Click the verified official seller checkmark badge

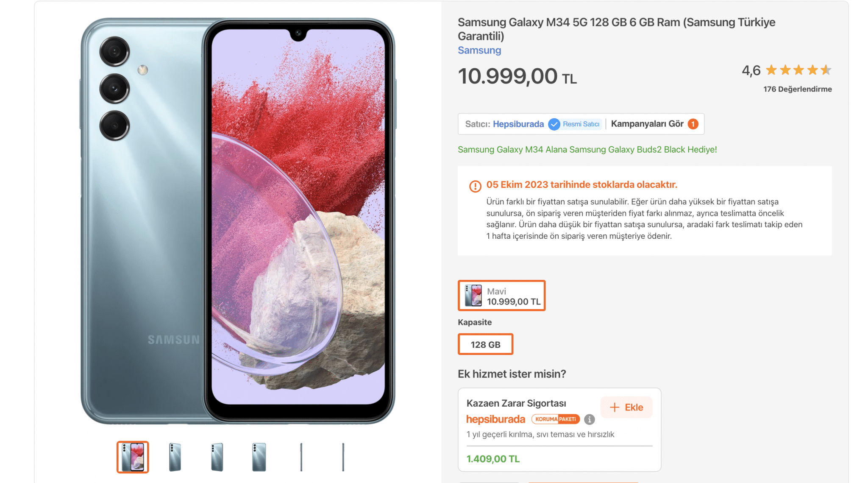point(554,124)
